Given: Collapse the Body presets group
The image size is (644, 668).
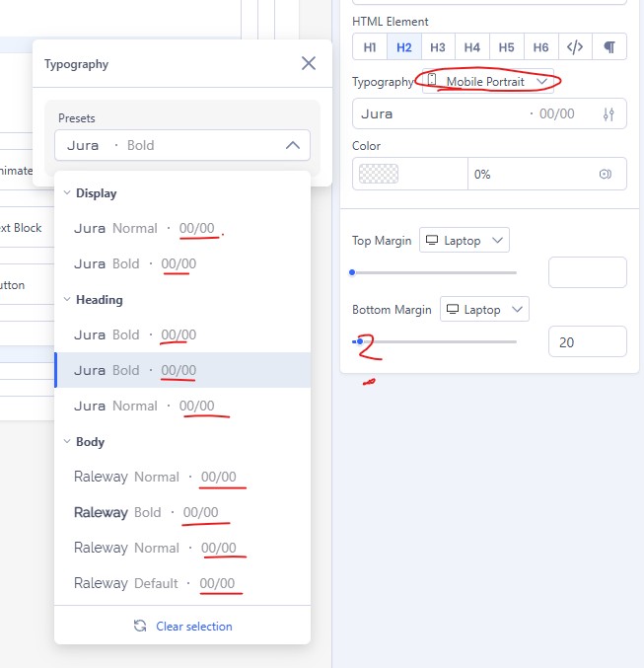Looking at the screenshot, I should [x=66, y=442].
